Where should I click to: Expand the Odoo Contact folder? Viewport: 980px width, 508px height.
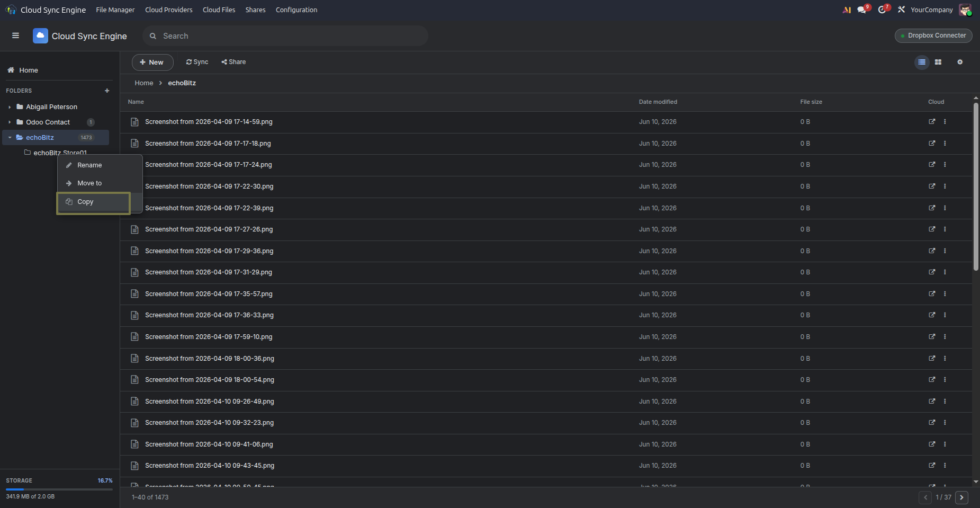10,122
